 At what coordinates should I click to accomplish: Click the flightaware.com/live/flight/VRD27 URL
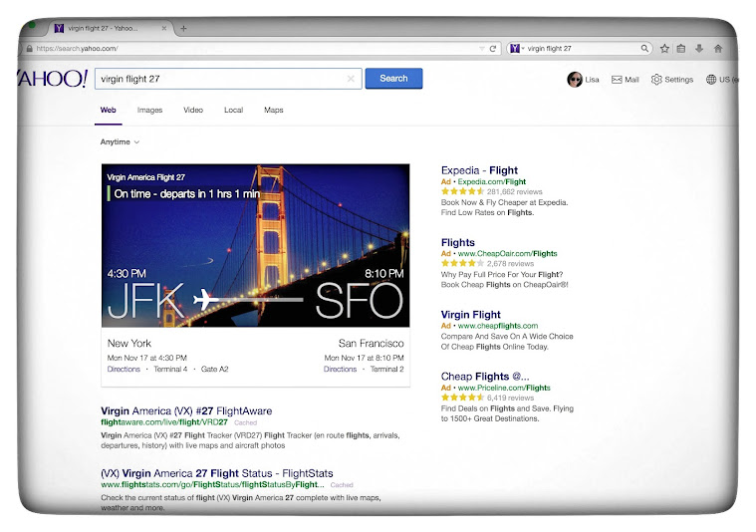tap(164, 422)
